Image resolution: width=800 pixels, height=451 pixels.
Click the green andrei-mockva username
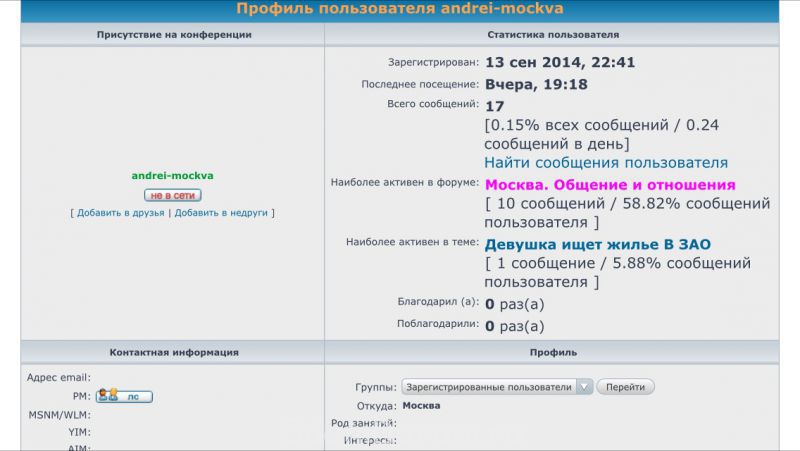pyautogui.click(x=173, y=176)
